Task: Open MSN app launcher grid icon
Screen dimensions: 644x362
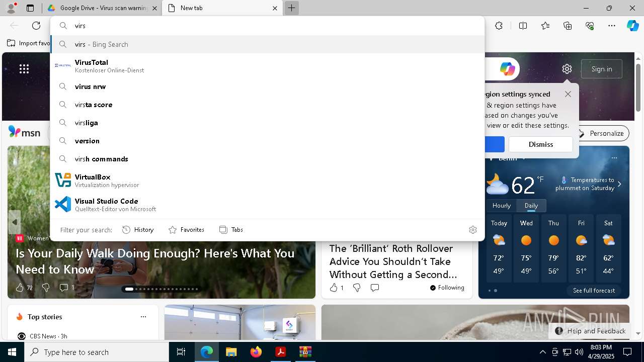Action: [x=24, y=69]
